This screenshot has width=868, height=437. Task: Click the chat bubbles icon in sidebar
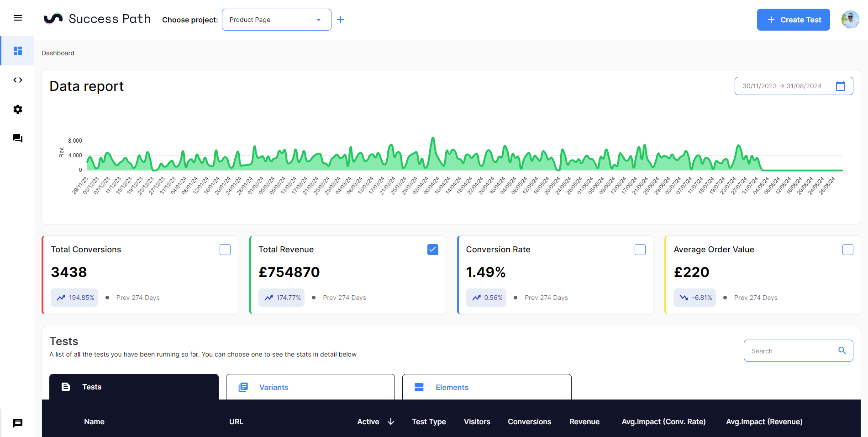18,138
